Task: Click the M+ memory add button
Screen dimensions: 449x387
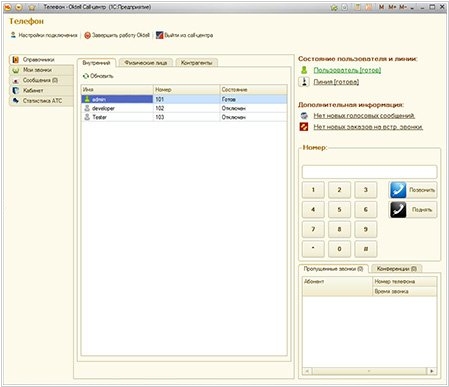Action: [392, 7]
